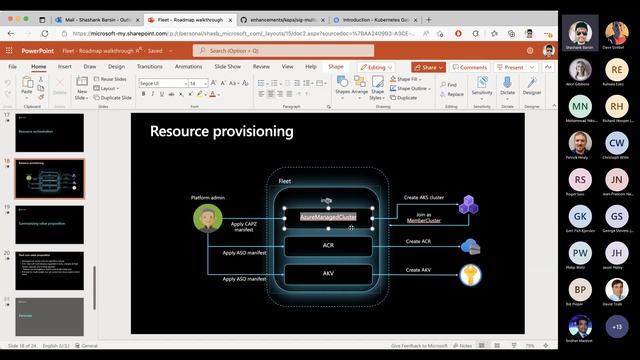Image resolution: width=640 pixels, height=360 pixels.
Task: Start Dictate with the microphone icon
Action: point(507,82)
